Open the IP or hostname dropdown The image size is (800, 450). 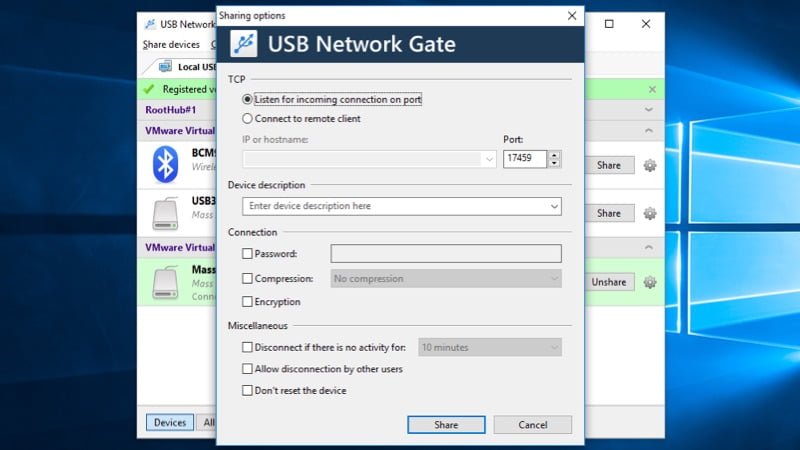(x=489, y=159)
